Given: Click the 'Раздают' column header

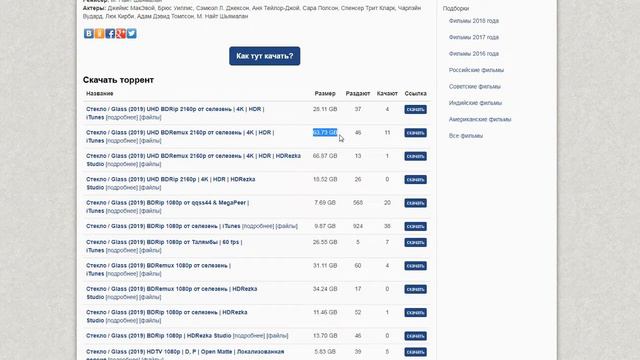Looking at the screenshot, I should click(358, 93).
